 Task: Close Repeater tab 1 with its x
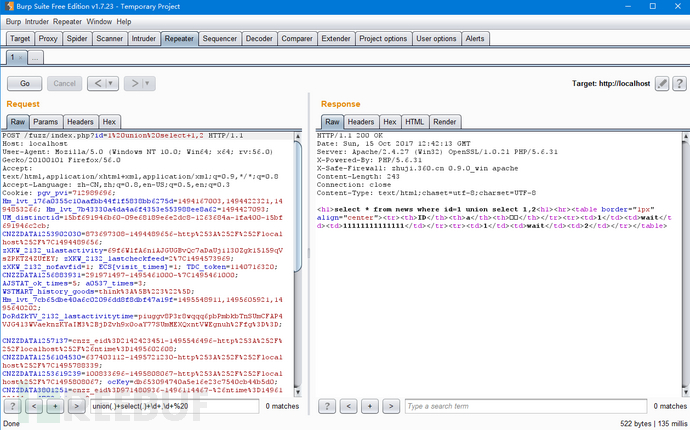20,58
